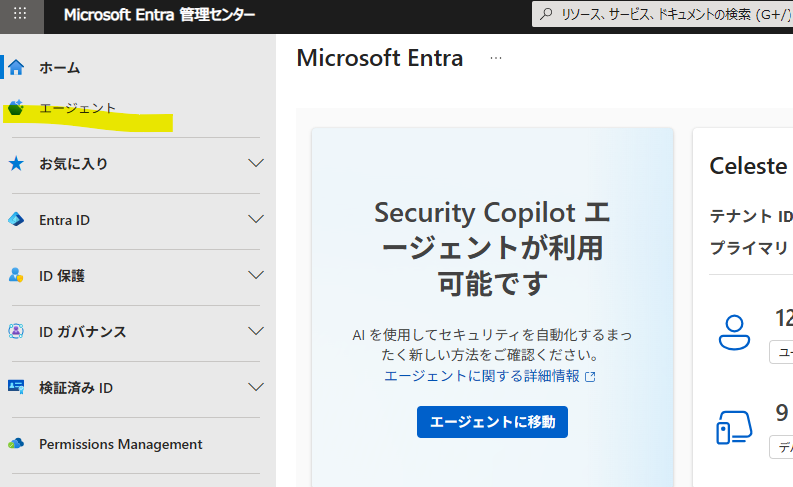
Task: Expand the ID 保護 section chevron
Action: pyautogui.click(x=256, y=275)
